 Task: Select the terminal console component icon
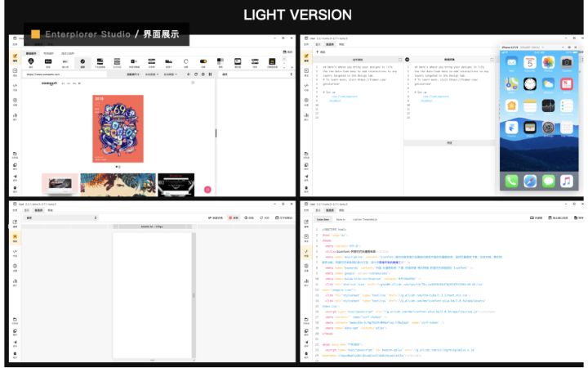pos(238,61)
